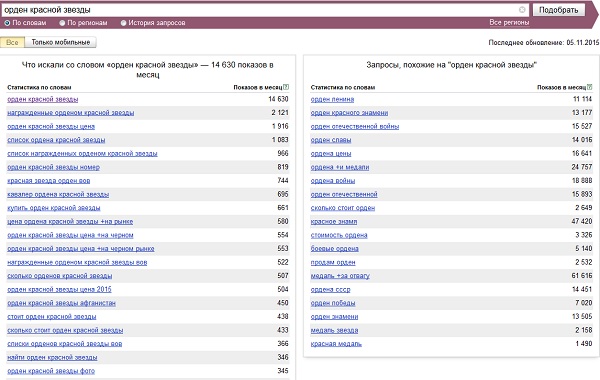This screenshot has height=380, width=600.
Task: Open 'стоит орден красной звезды' link
Action: (52, 317)
